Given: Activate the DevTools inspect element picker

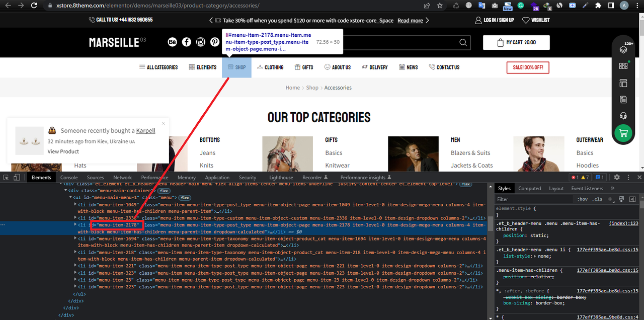Looking at the screenshot, I should (6, 177).
